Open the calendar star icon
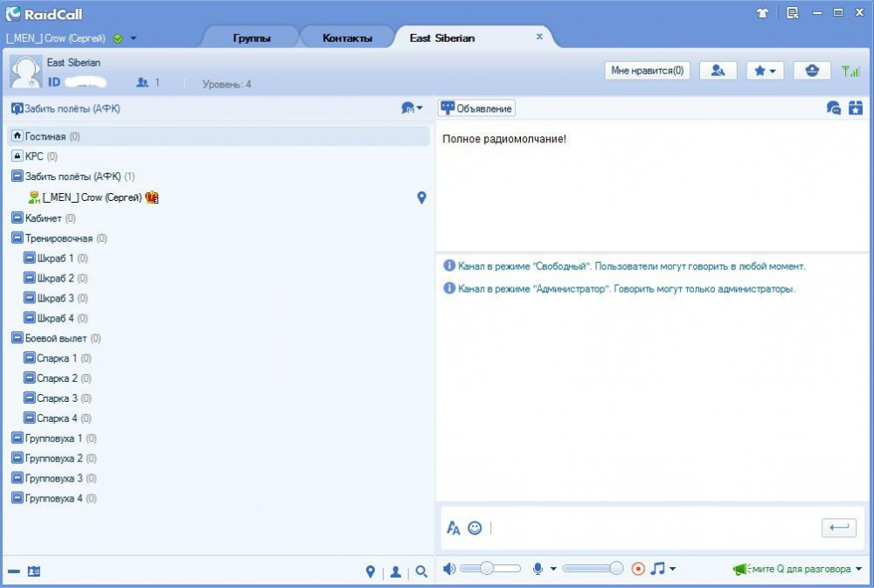 coord(856,108)
